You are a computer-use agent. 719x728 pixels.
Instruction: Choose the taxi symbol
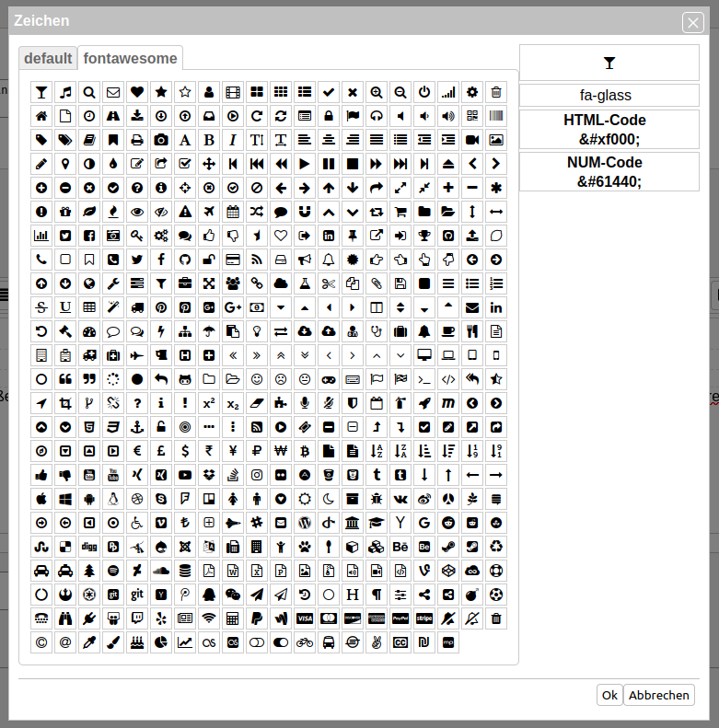tap(65, 571)
